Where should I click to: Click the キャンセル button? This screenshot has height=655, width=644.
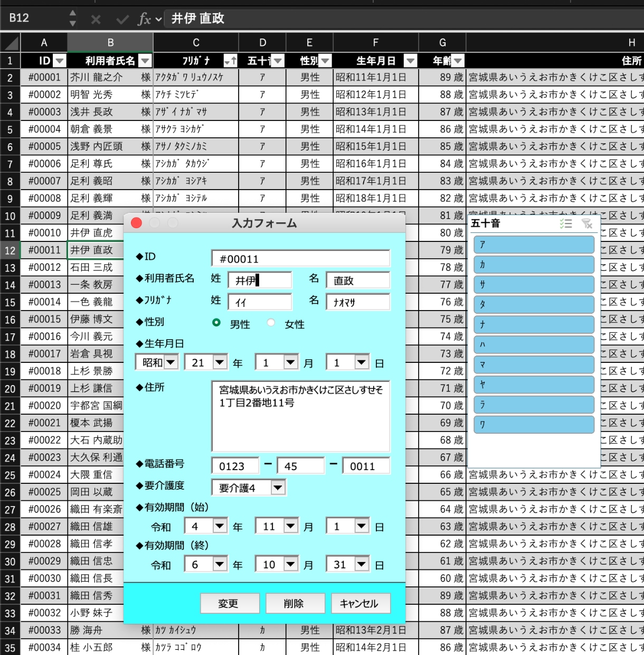click(361, 603)
